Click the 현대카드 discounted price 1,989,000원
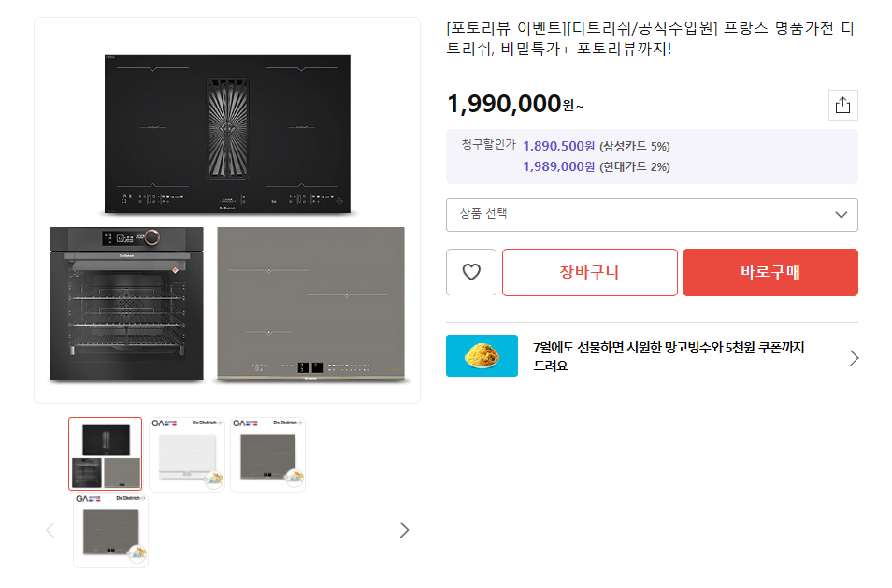This screenshot has width=892, height=588. [559, 166]
